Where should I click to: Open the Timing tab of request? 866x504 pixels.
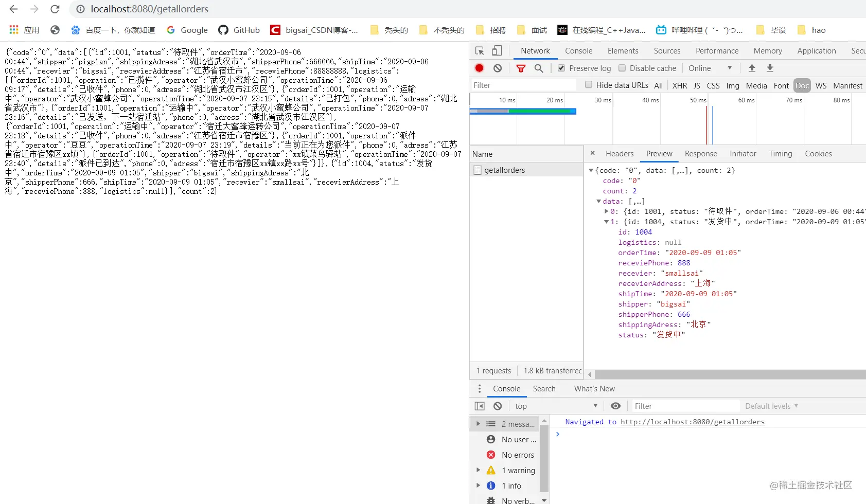(x=781, y=153)
